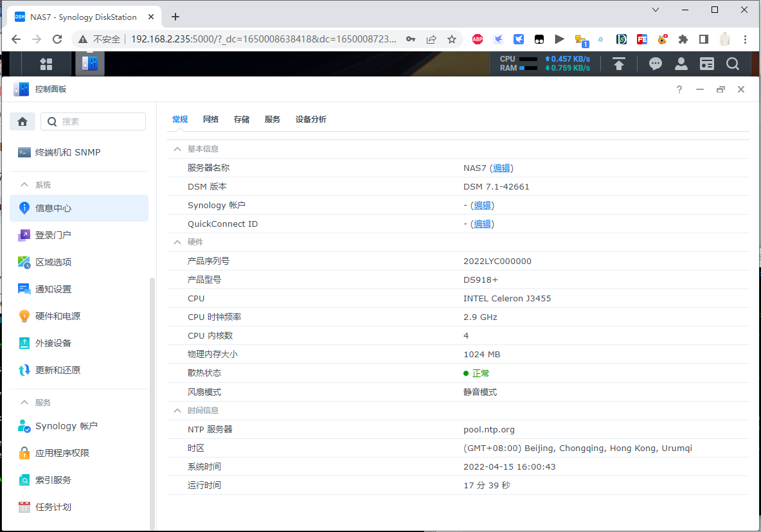Collapse the 系统 sidebar section
This screenshot has width=761, height=532.
[24, 185]
